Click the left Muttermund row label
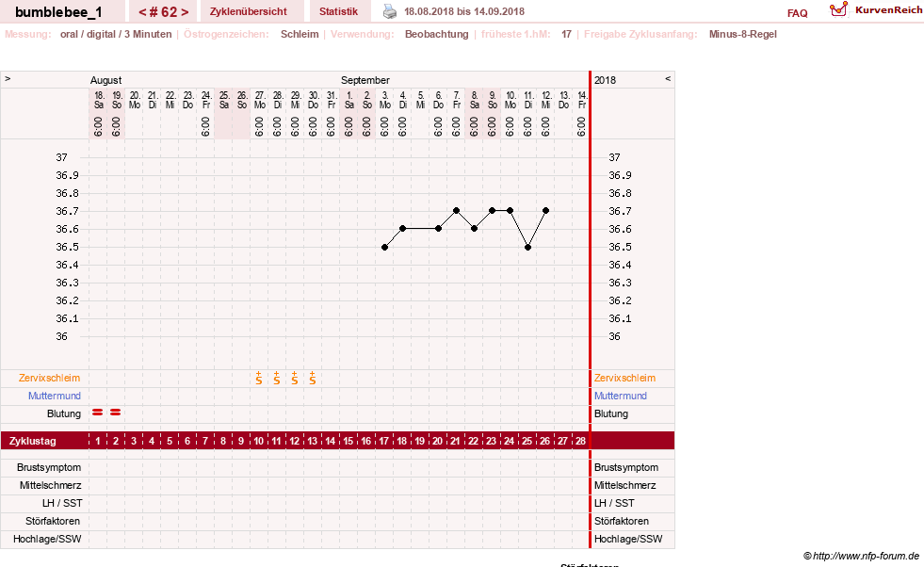Screen dimensions: 924x567 [55, 396]
